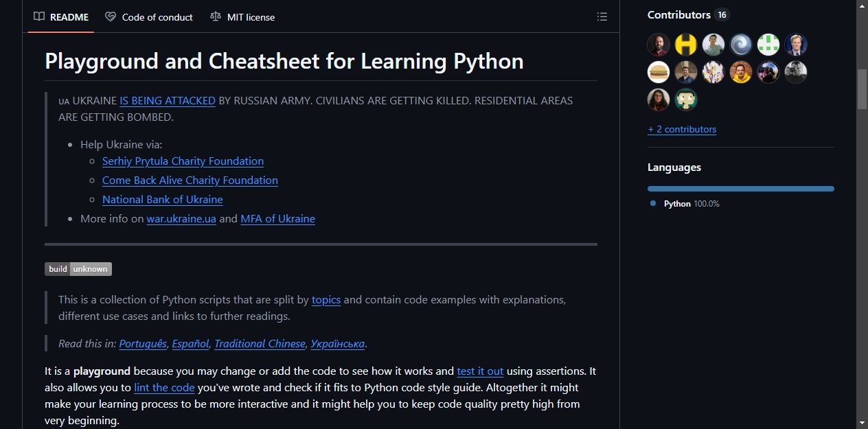868x429 pixels.
Task: Open the README tab
Action: pos(61,17)
